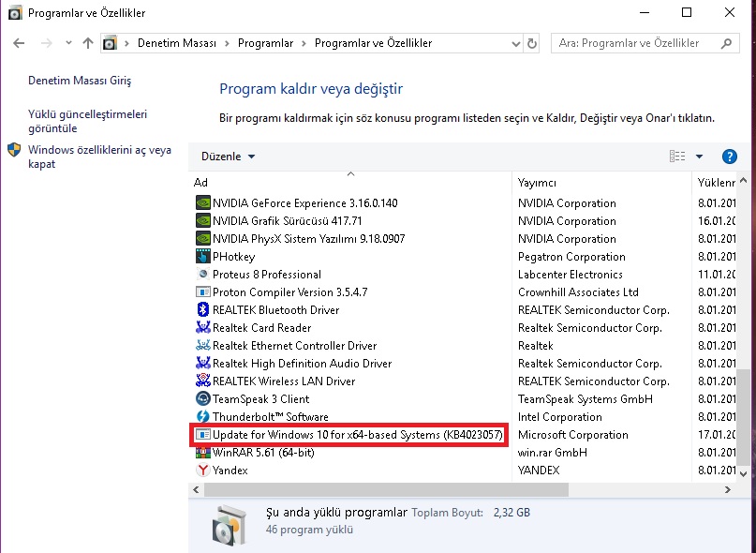756x553 pixels.
Task: Click the REALTEK Bluetooth Driver icon
Action: click(x=203, y=310)
